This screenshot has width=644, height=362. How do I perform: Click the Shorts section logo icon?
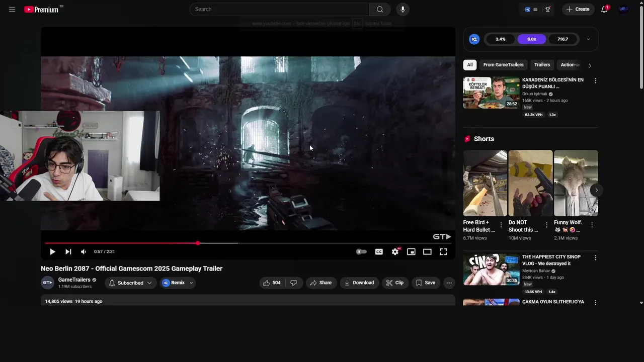(x=467, y=139)
